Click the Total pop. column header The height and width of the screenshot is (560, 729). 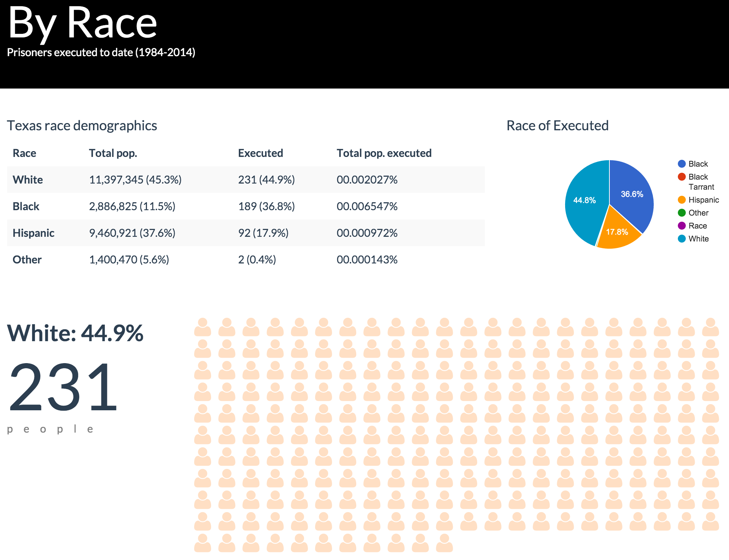pyautogui.click(x=113, y=153)
